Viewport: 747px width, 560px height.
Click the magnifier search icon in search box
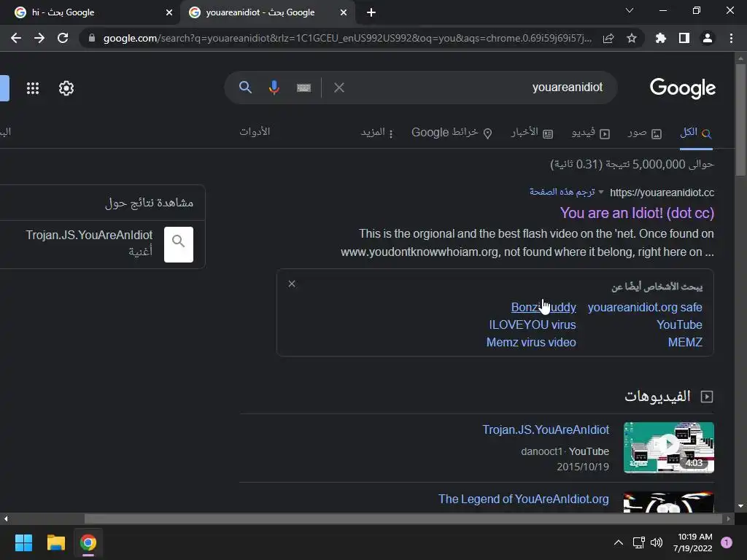point(245,87)
